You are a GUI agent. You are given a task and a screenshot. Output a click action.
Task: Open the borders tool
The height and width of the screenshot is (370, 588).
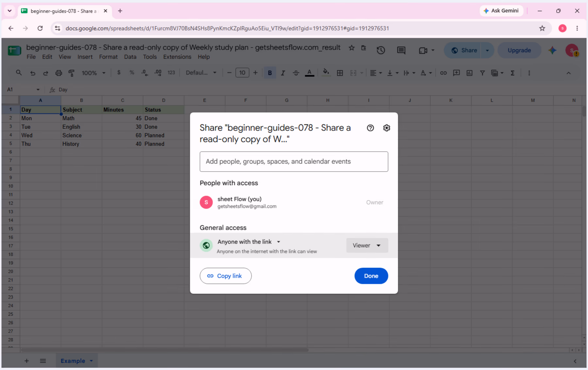[x=340, y=73]
